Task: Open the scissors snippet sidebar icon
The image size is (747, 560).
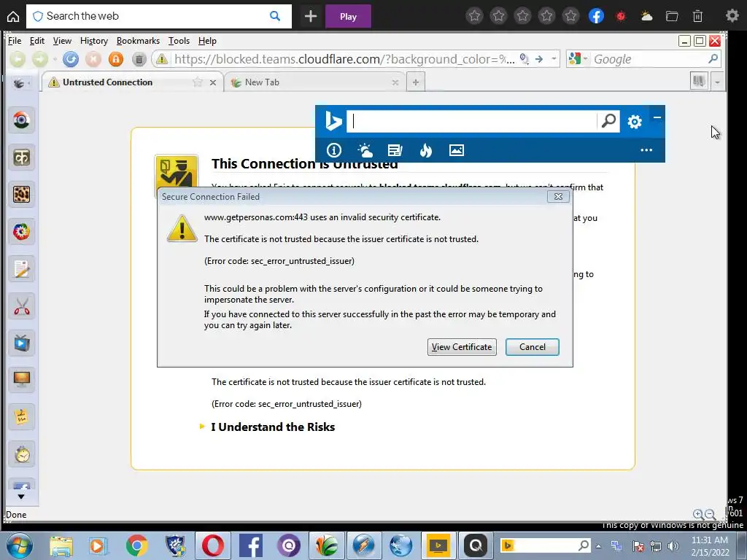Action: pos(21,306)
